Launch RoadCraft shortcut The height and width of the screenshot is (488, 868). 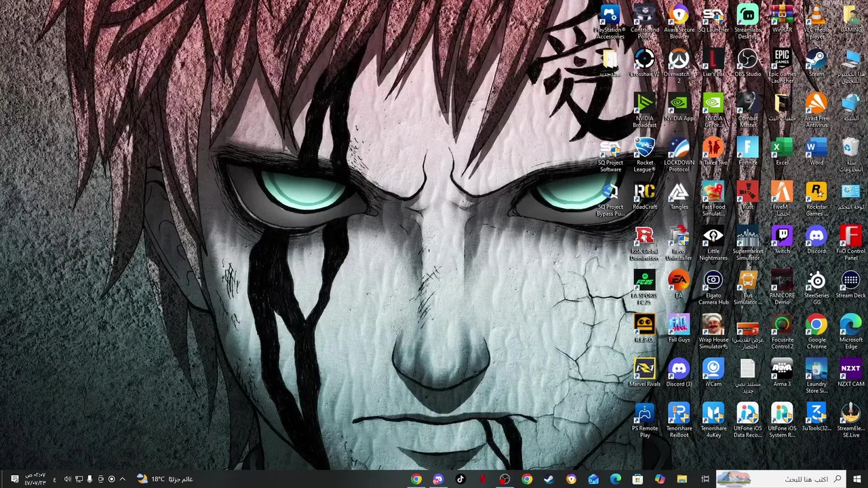[x=644, y=196]
